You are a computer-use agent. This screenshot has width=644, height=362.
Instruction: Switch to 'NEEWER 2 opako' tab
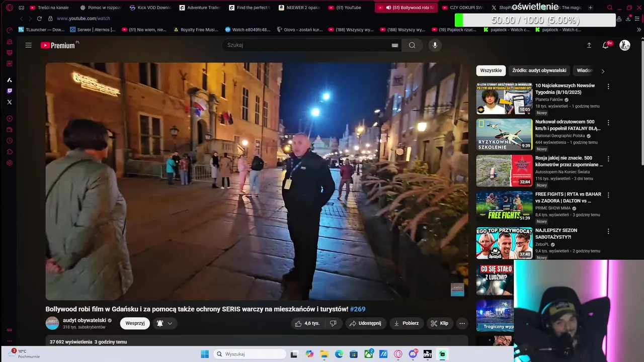[299, 8]
